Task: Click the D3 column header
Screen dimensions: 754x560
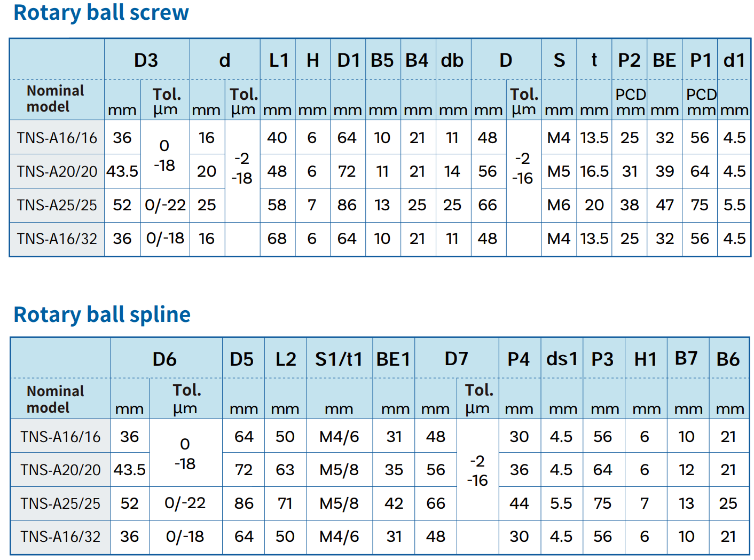Action: 146,60
